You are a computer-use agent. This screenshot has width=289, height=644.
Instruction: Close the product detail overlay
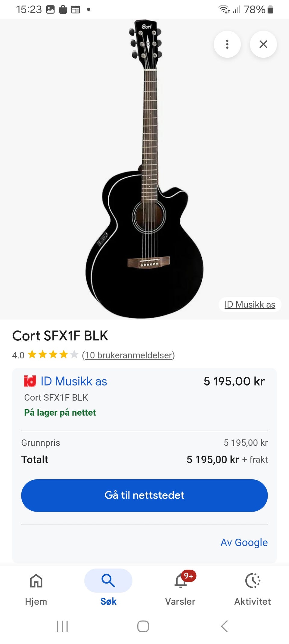263,44
